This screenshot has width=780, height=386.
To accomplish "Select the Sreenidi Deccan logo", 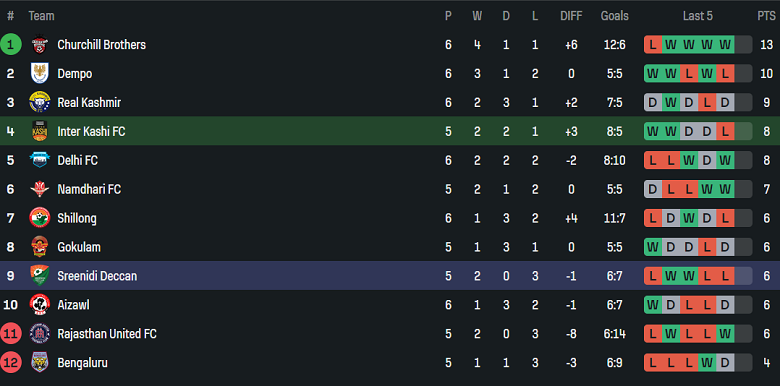I will tap(39, 276).
